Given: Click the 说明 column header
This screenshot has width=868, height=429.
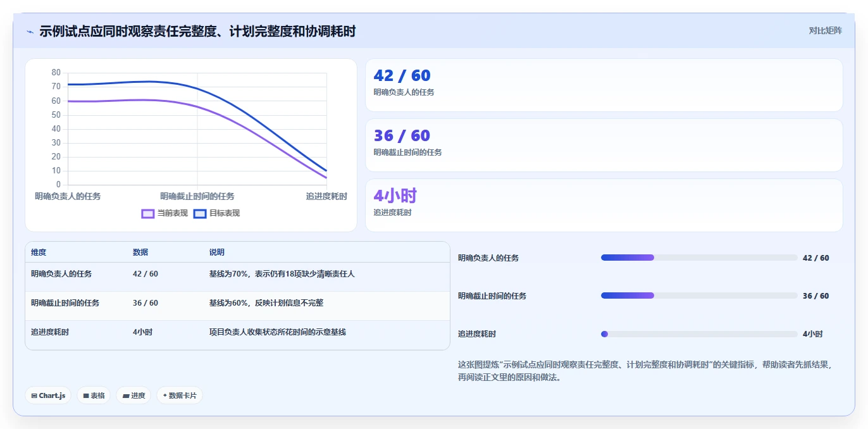Looking at the screenshot, I should (x=217, y=252).
